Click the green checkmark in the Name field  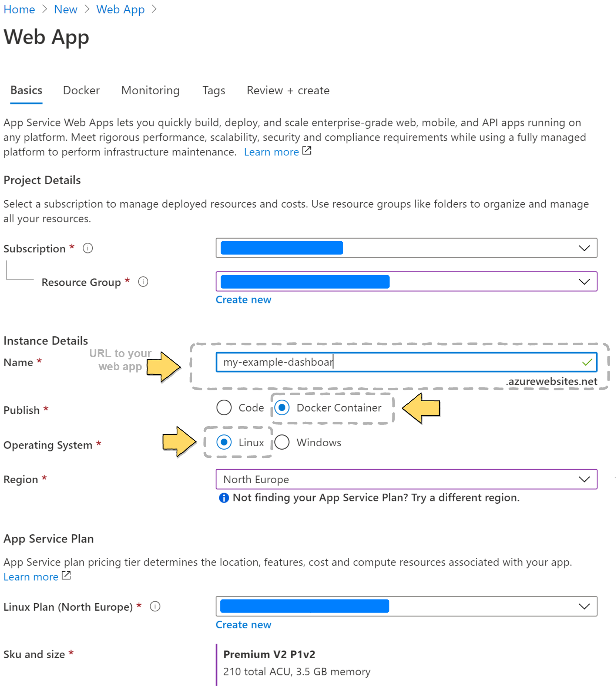587,361
